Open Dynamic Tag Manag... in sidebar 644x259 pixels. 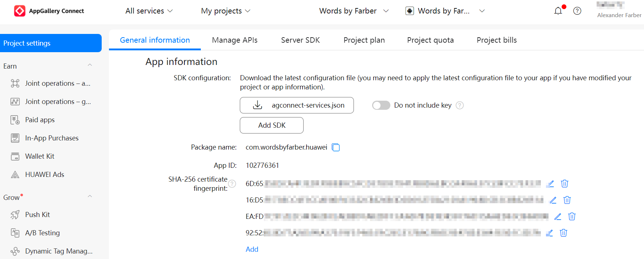59,251
